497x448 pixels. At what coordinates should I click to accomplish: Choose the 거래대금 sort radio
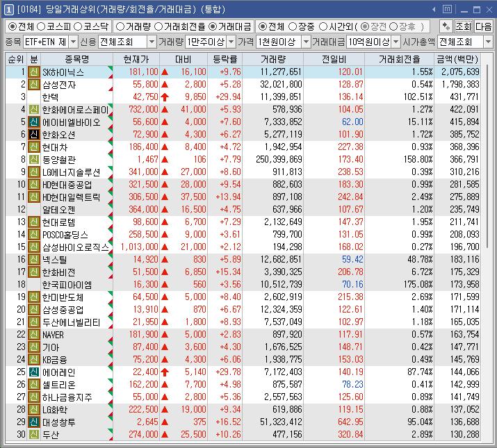pyautogui.click(x=213, y=26)
